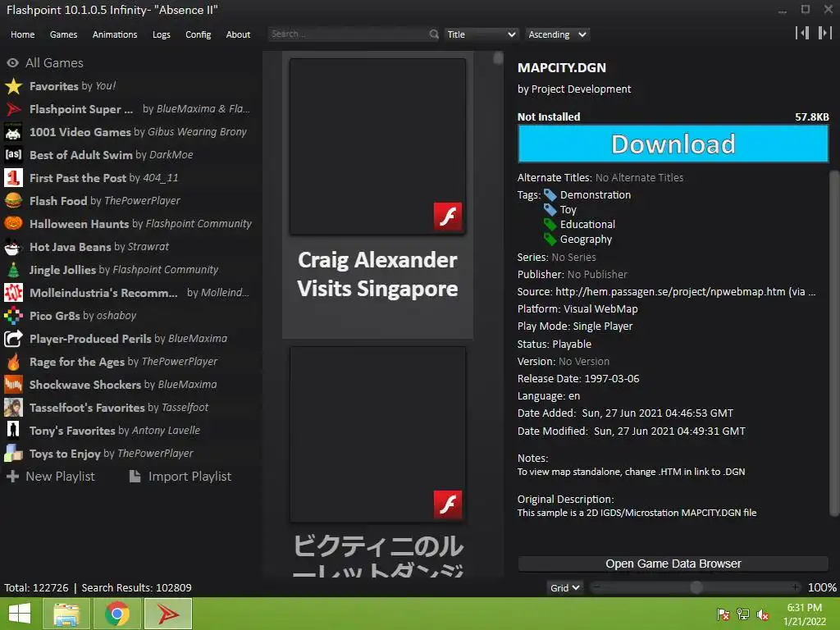The image size is (840, 630).
Task: Click Flash icon on the Japanese-titled card
Action: (448, 504)
